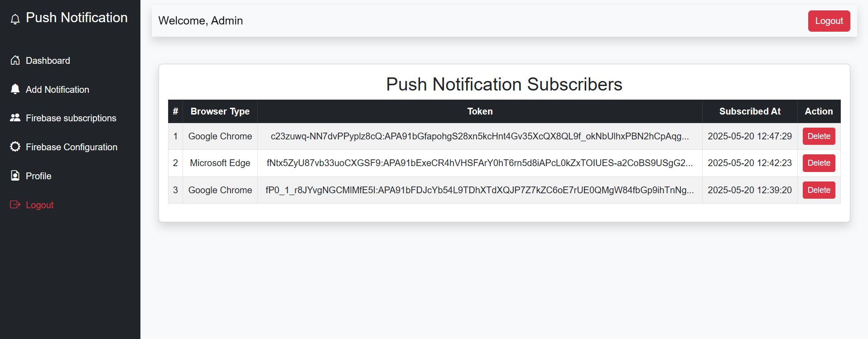The image size is (868, 339).
Task: Click the Profile badge icon
Action: [15, 176]
